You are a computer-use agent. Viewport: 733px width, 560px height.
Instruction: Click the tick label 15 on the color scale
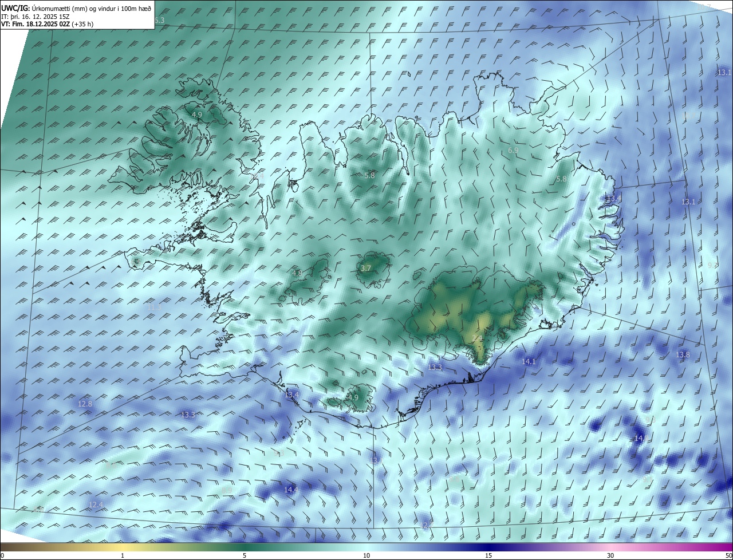(488, 555)
